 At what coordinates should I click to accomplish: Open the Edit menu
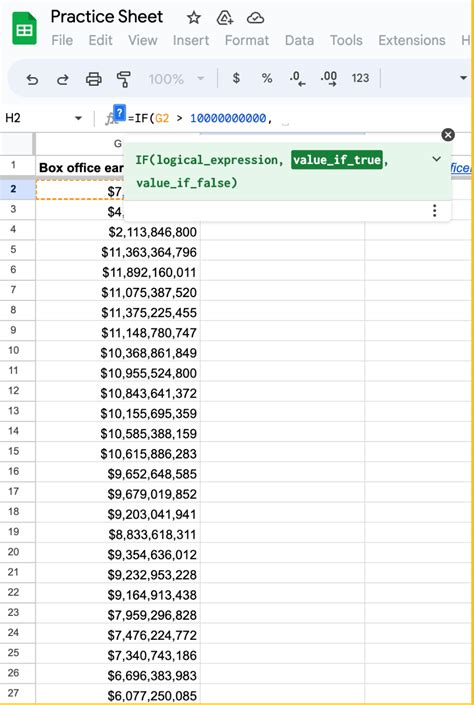click(100, 40)
